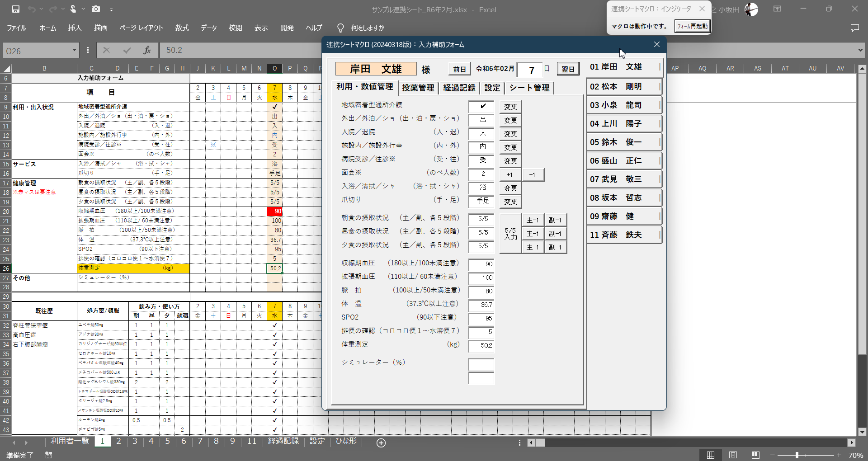This screenshot has width=868, height=461.
Task: Click the zoom slider handle
Action: point(797,455)
